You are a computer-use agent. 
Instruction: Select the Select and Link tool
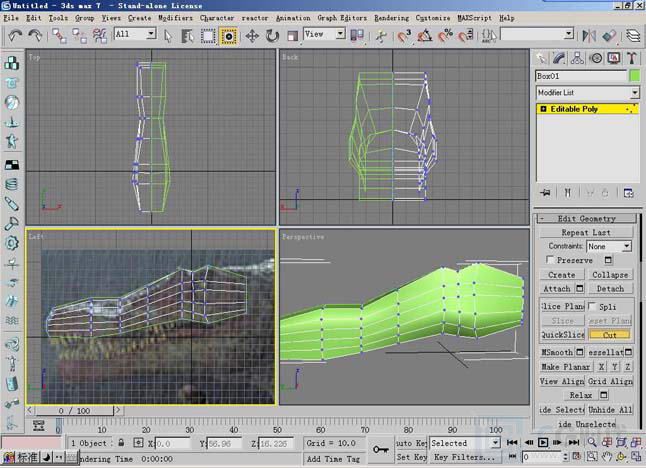(x=59, y=36)
